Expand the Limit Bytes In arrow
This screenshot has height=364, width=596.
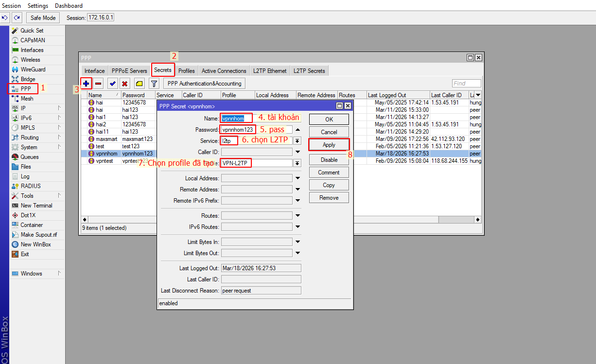[x=298, y=242]
